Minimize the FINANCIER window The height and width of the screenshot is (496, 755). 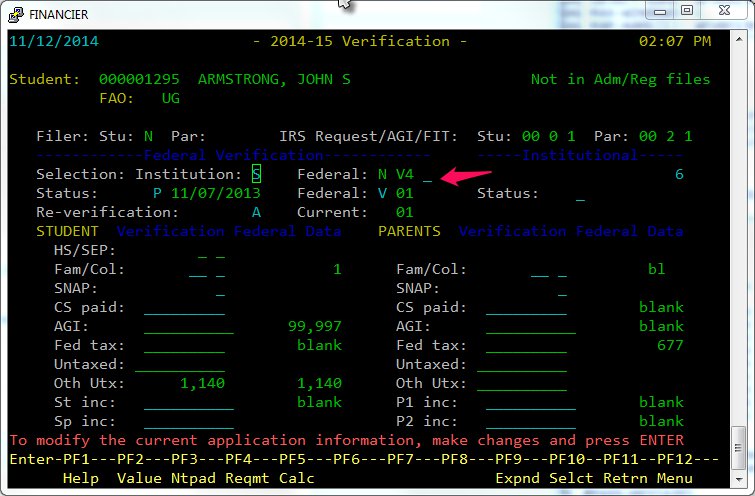click(660, 11)
